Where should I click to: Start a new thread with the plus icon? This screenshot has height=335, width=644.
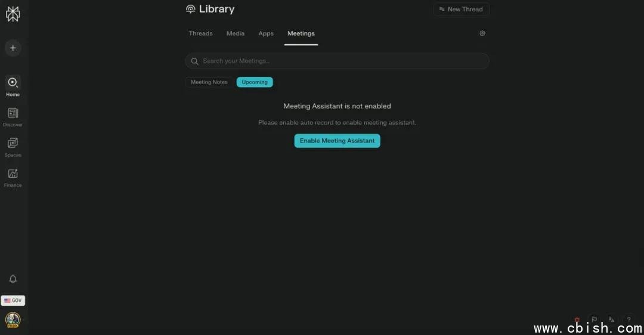[13, 48]
